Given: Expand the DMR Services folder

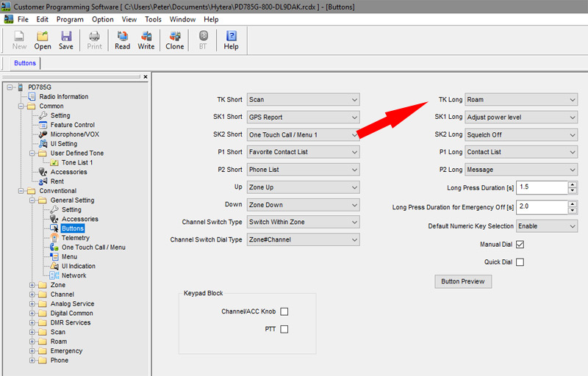Looking at the screenshot, I should [32, 322].
